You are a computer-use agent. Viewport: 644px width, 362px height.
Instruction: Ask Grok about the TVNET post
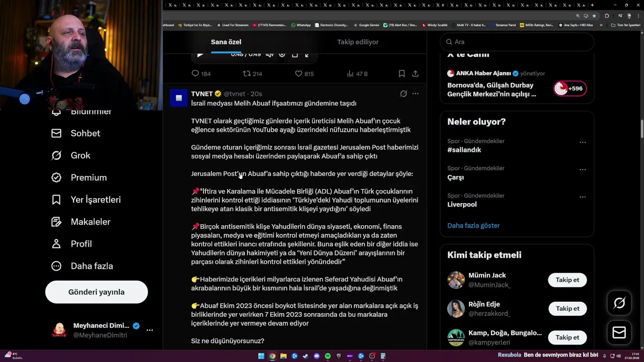[403, 94]
